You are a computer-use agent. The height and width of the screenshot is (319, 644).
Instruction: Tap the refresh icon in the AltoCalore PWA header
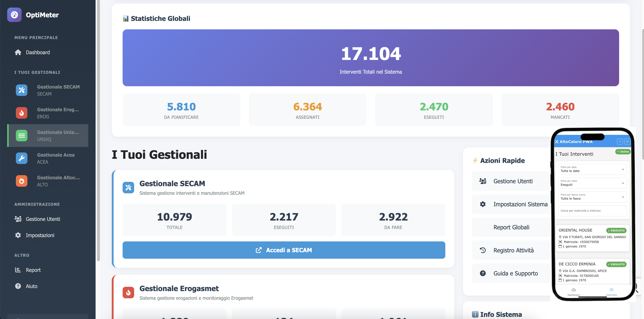coord(620,141)
